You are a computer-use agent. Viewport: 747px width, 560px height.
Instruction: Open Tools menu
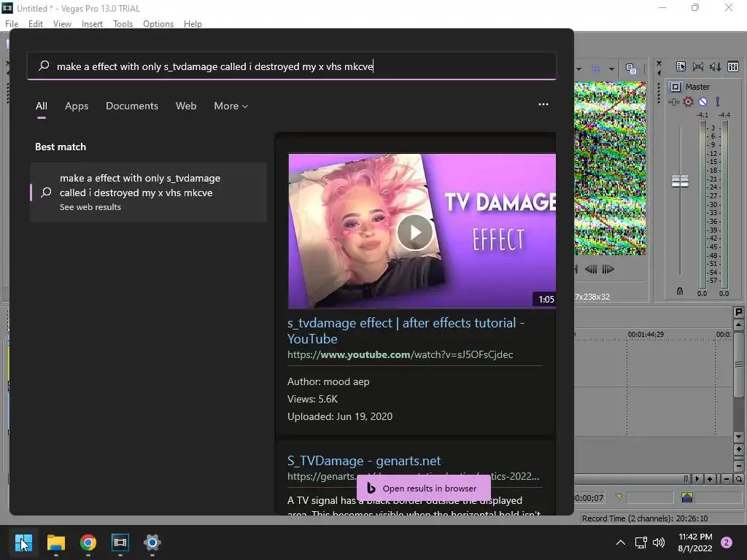(123, 24)
